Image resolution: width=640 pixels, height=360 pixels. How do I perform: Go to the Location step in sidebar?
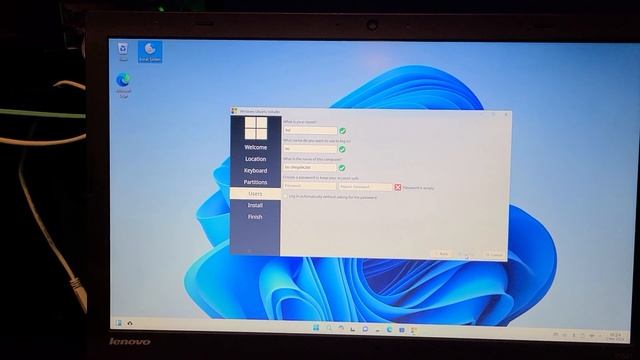(x=256, y=159)
